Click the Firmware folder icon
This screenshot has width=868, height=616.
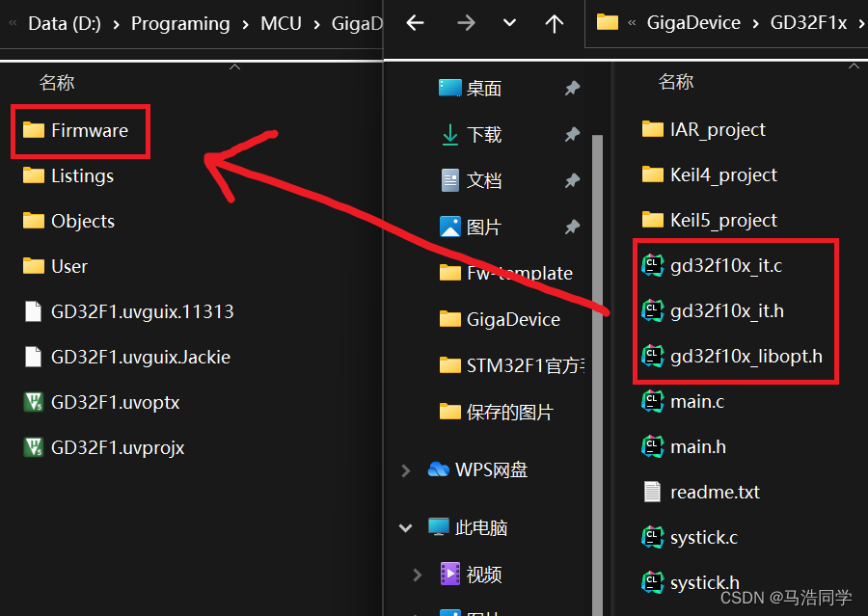click(x=34, y=130)
